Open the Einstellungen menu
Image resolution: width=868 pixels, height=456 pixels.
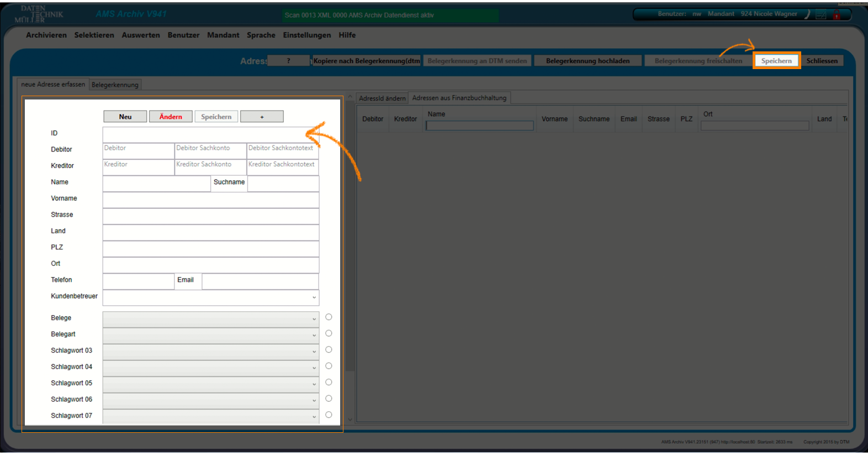[306, 35]
